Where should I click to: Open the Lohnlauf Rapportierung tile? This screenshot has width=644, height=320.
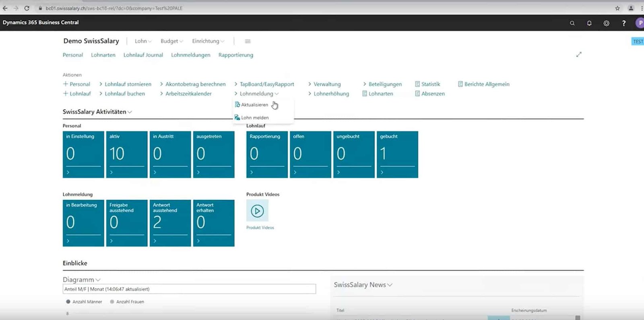(x=267, y=154)
